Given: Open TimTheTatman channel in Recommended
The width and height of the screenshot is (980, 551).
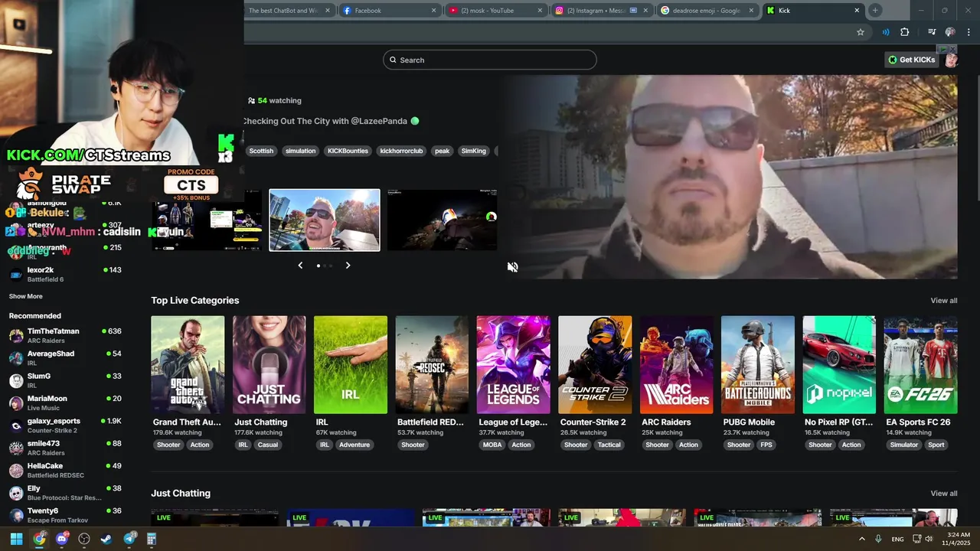Looking at the screenshot, I should click(x=66, y=335).
